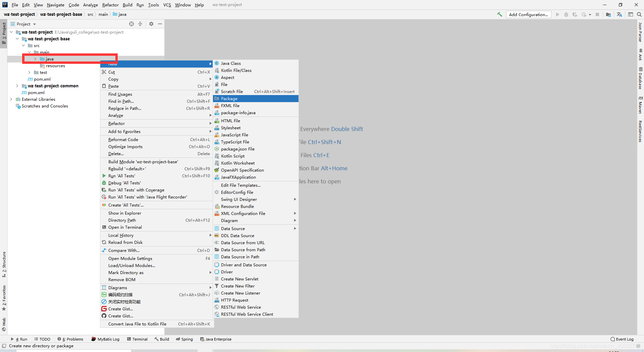The width and height of the screenshot is (644, 352).
Task: Open the Navigate menu
Action: click(x=56, y=5)
